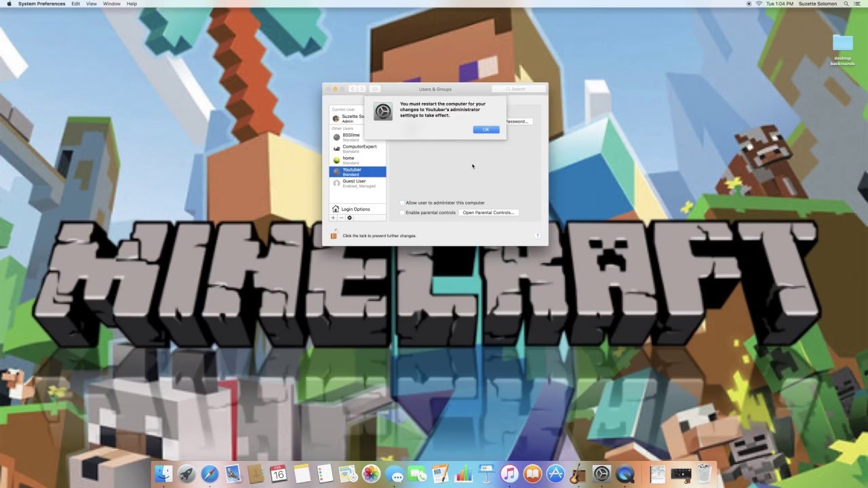Open Maps in the Dock
The height and width of the screenshot is (488, 868).
pyautogui.click(x=348, y=474)
